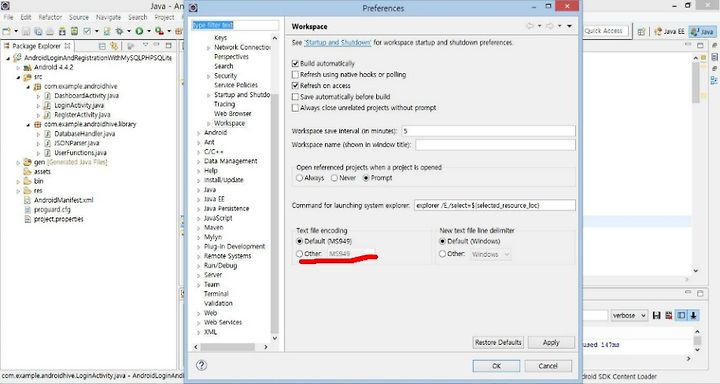Open the Navigate menu
720x384 pixels.
pyautogui.click(x=108, y=17)
